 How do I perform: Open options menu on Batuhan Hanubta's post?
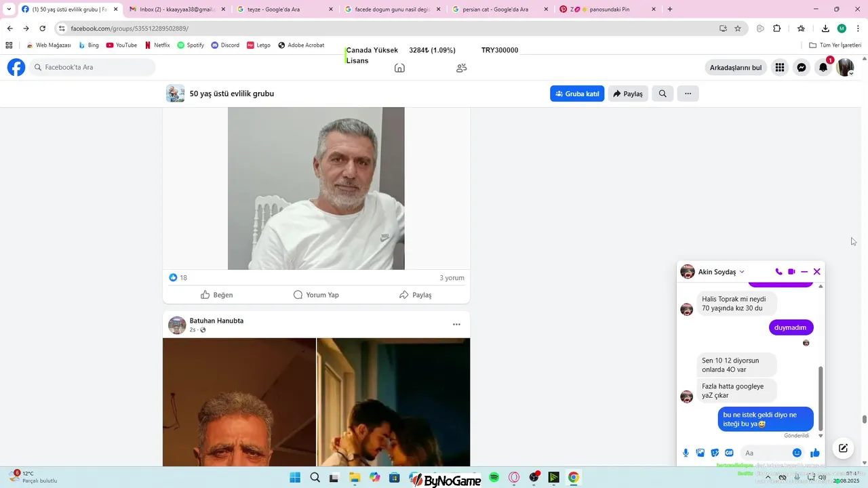click(456, 325)
